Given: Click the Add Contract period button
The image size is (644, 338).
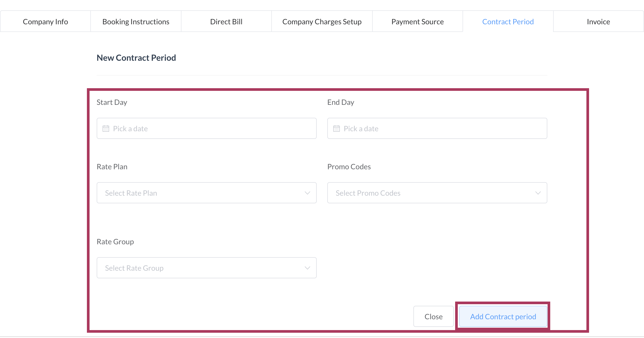Looking at the screenshot, I should click(x=503, y=317).
